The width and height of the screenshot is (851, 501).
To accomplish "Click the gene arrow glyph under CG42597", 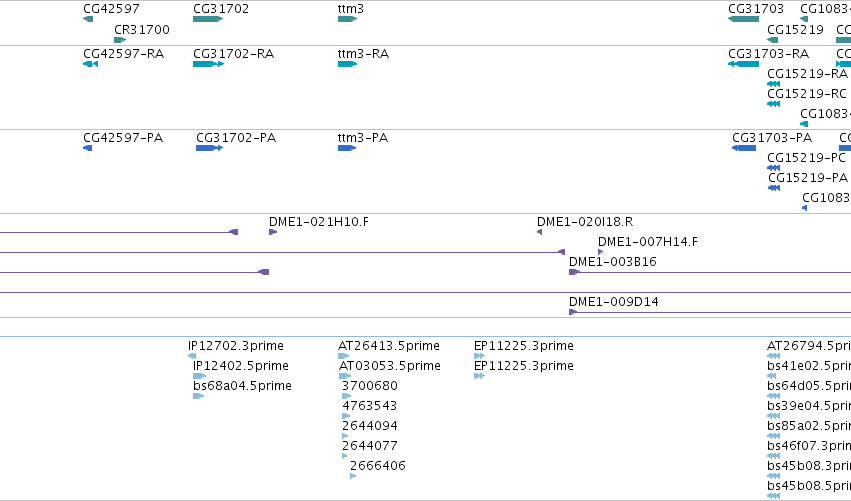I will (88, 19).
